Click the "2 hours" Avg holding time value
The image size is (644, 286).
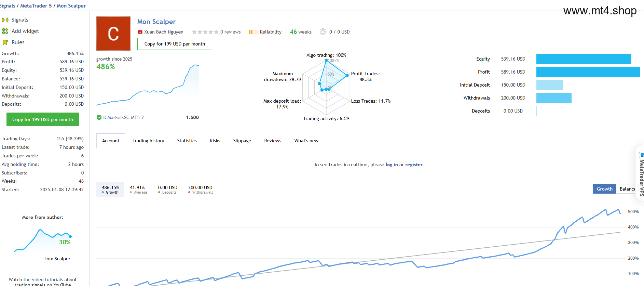point(76,164)
